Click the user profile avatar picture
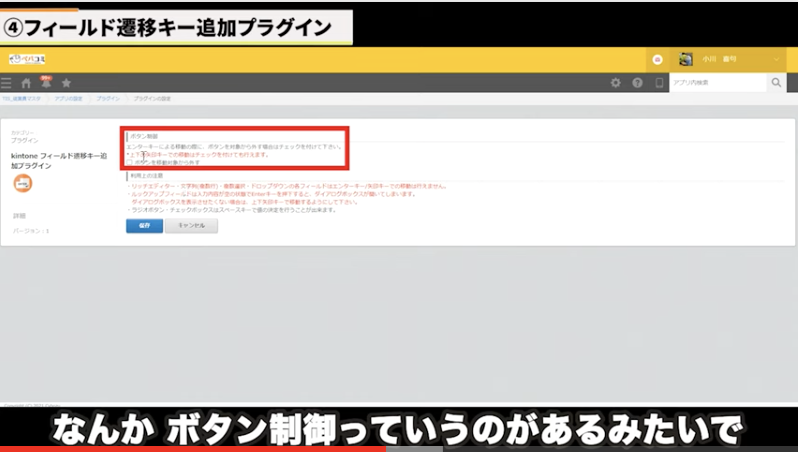Image resolution: width=798 pixels, height=454 pixels. pyautogui.click(x=686, y=60)
